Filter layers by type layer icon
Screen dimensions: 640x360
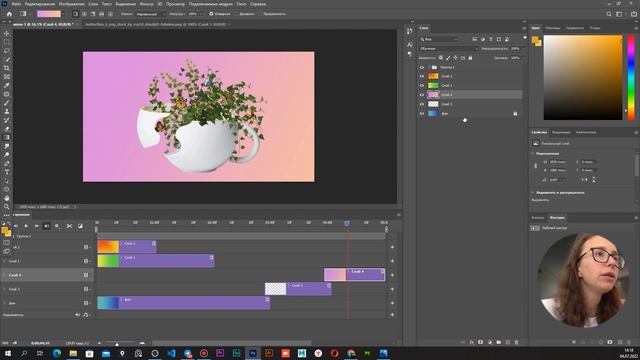[491, 39]
